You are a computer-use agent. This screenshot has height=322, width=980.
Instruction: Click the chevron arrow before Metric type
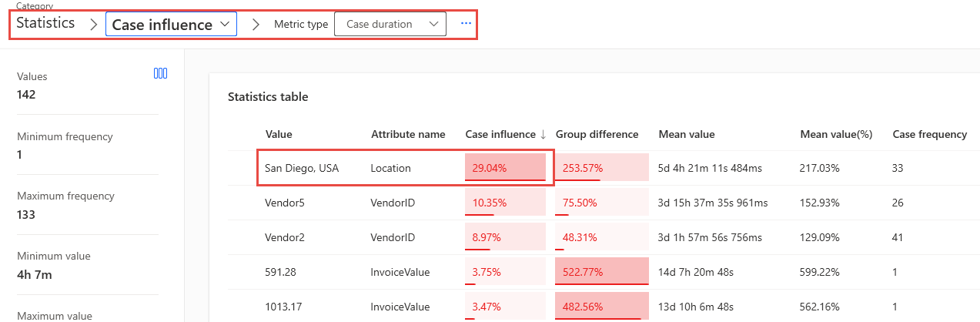256,24
